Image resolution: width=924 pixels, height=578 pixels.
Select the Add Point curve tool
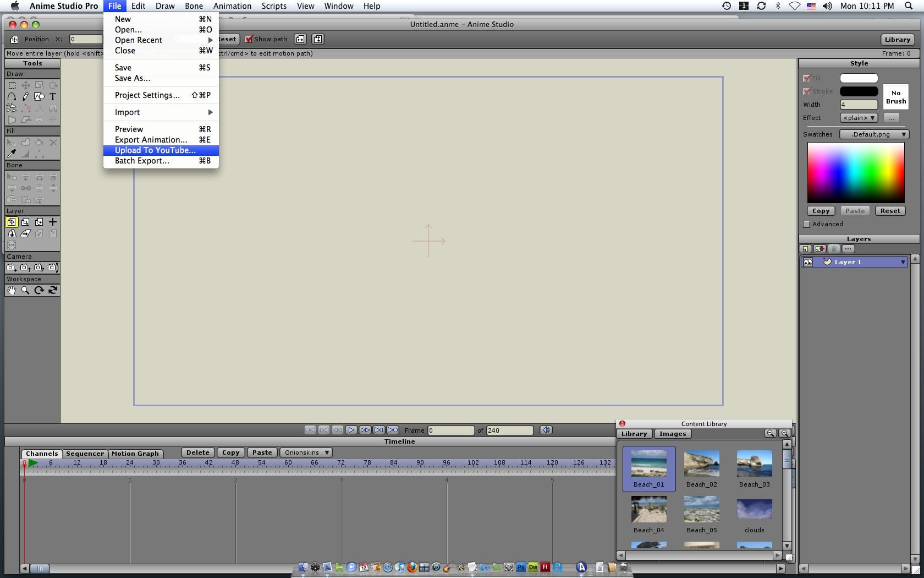[12, 96]
